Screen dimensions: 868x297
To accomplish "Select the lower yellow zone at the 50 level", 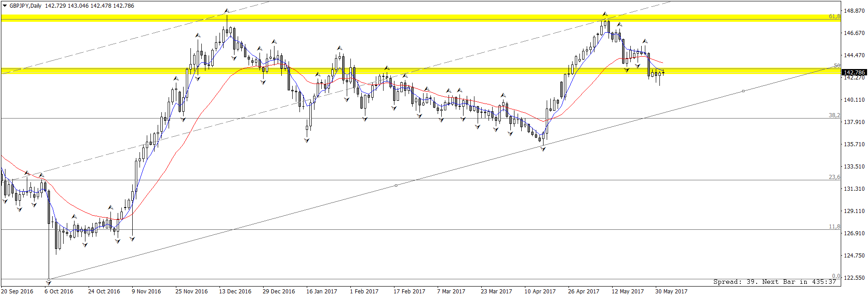I will [421, 71].
